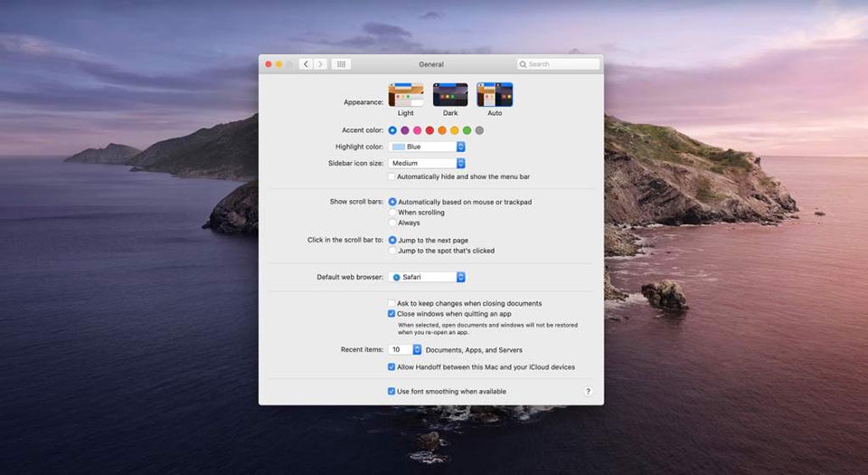Click the 'Show scroll bars:' label
The height and width of the screenshot is (475, 868).
356,202
